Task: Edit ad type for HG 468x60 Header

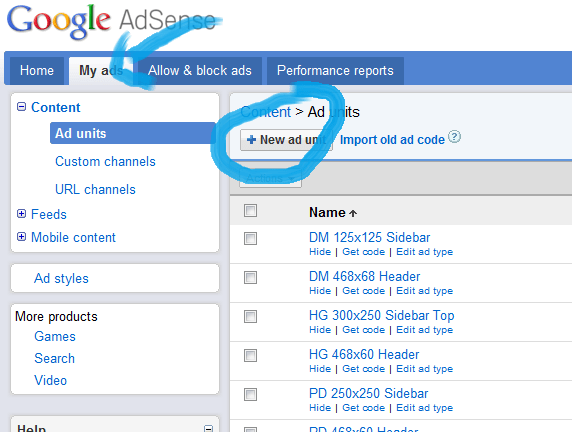Action: pos(425,369)
